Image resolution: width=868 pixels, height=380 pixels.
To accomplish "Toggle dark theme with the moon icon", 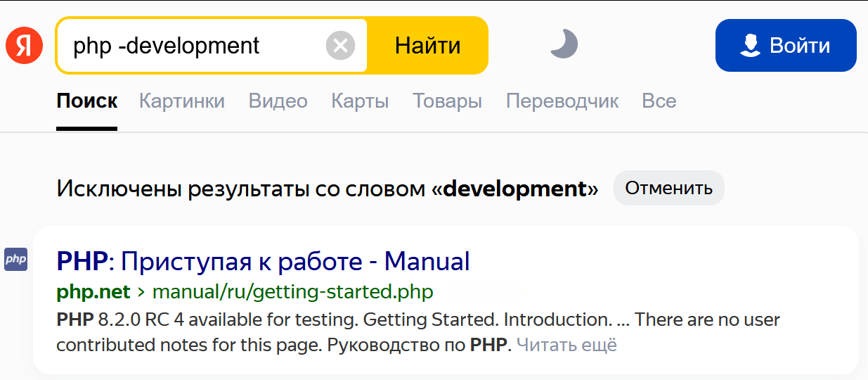I will click(x=564, y=44).
